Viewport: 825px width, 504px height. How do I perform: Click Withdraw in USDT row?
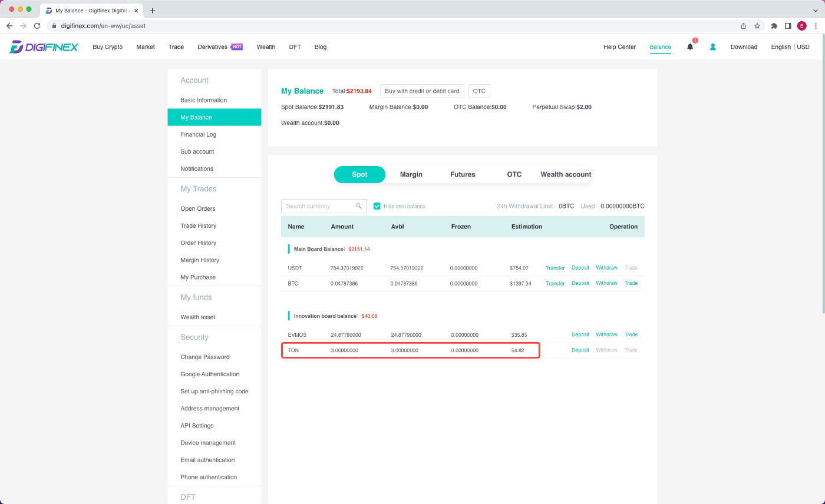606,268
